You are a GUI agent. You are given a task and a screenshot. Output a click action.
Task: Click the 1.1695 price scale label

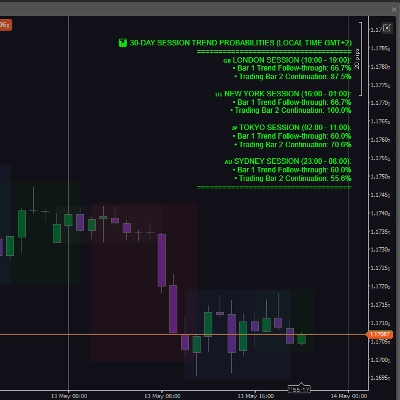(380, 378)
